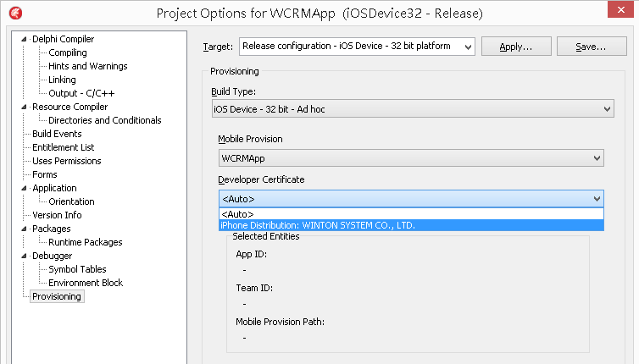This screenshot has height=364, width=639.
Task: Select Forms tree item
Action: pos(44,174)
